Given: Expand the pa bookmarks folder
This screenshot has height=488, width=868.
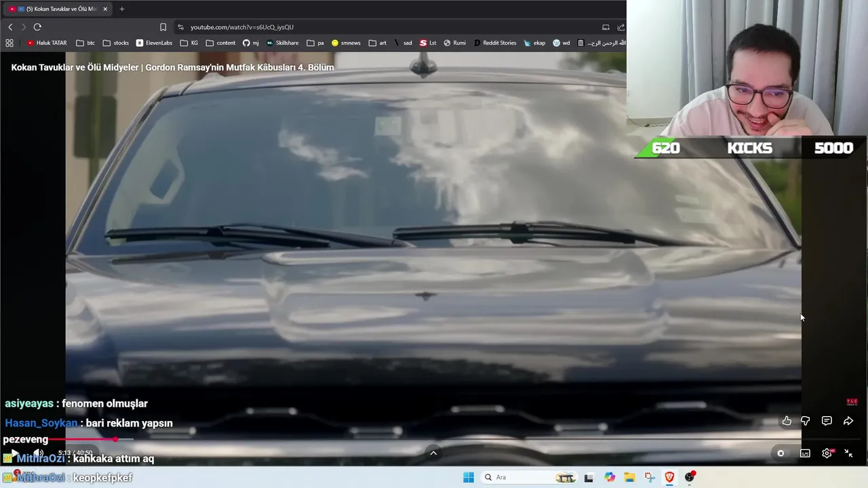Looking at the screenshot, I should point(315,43).
